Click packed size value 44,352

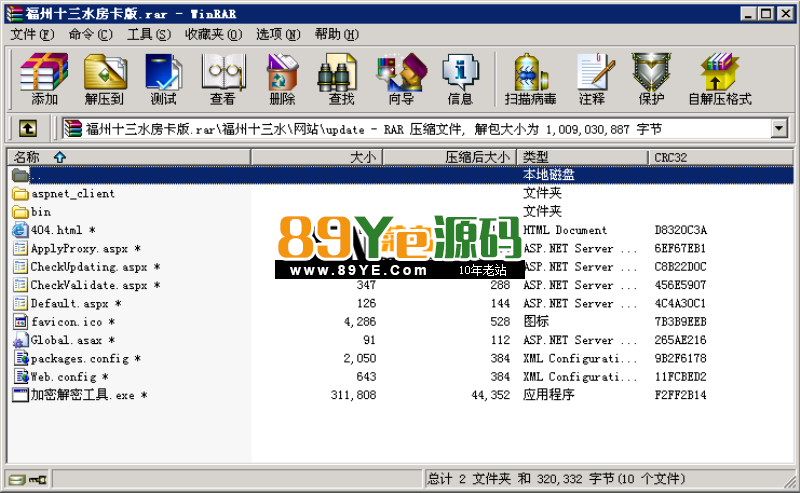(491, 395)
